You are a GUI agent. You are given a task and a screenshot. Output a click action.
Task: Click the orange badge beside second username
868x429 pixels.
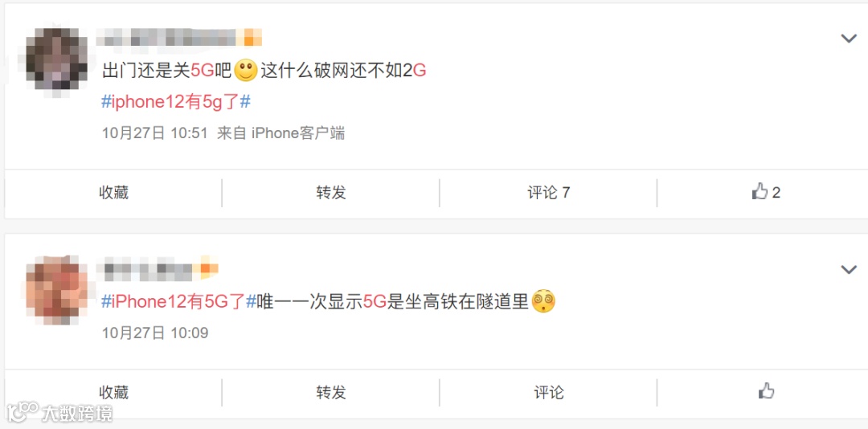(x=209, y=268)
